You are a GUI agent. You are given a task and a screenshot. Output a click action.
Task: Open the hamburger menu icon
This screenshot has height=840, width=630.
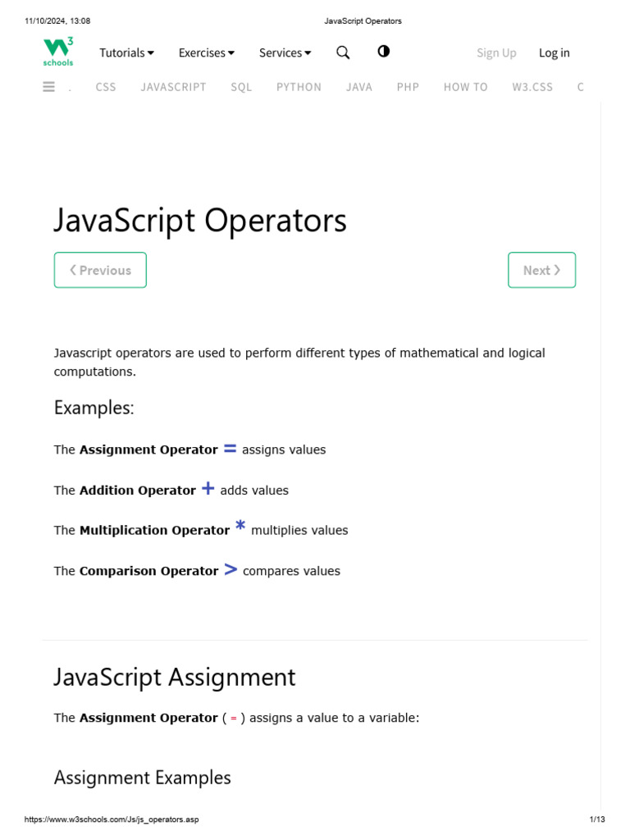pos(48,86)
